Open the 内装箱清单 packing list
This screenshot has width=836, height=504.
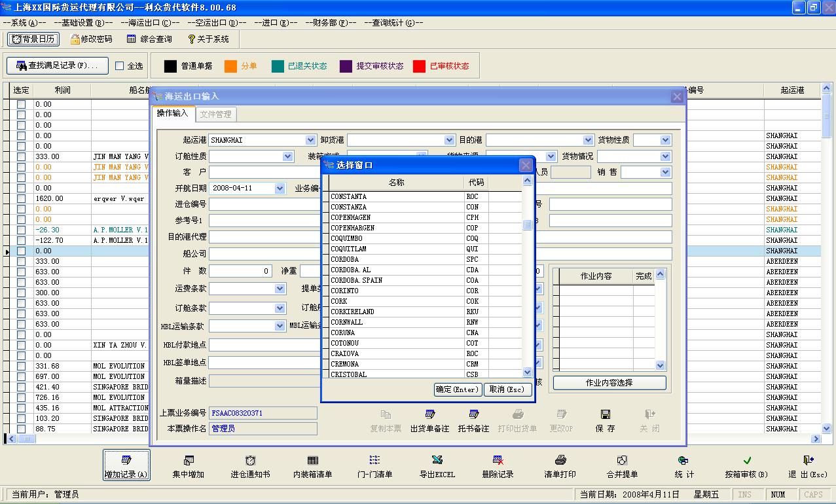312,465
